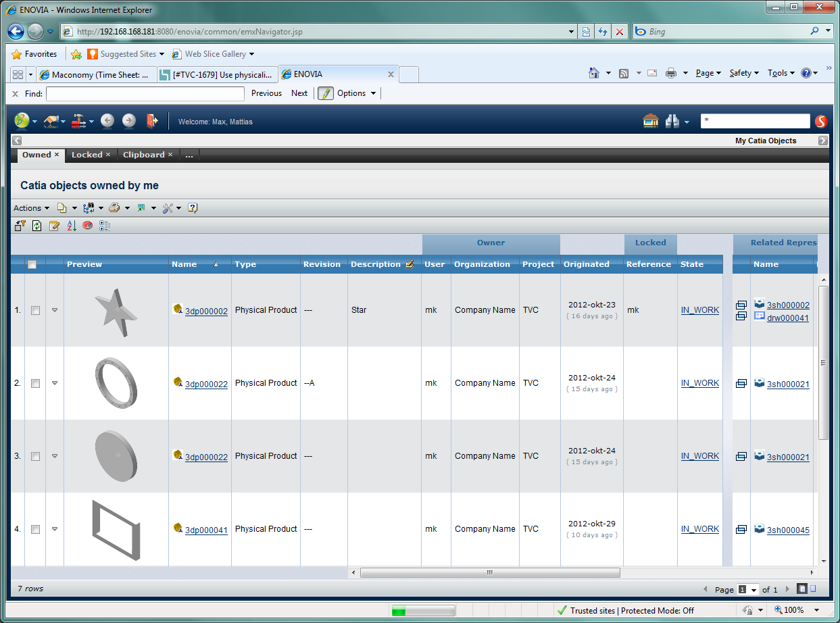Viewport: 840px width, 623px height.
Task: Click the 3sh000045 representation link
Action: pyautogui.click(x=788, y=530)
